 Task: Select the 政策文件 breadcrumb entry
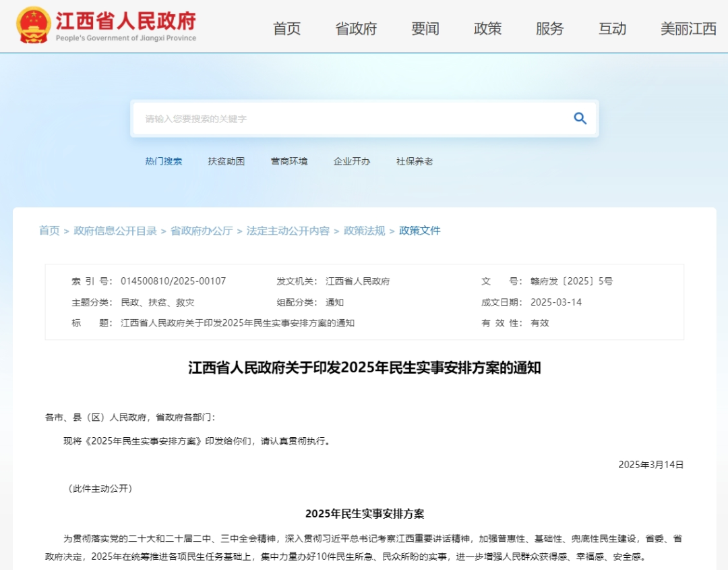(x=419, y=231)
